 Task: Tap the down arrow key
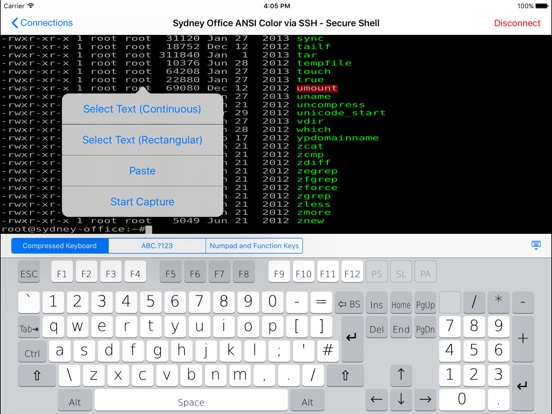[x=401, y=400]
